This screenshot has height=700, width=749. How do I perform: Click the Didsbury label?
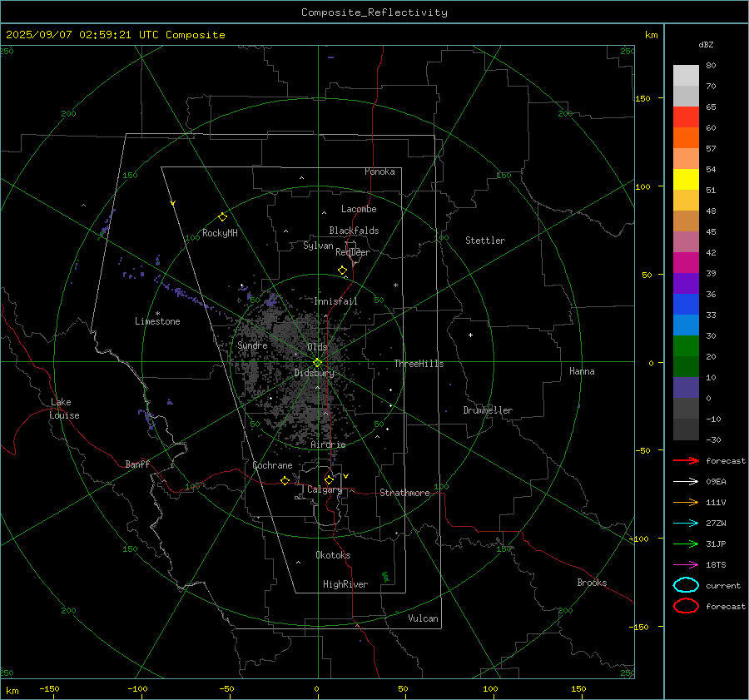(314, 373)
